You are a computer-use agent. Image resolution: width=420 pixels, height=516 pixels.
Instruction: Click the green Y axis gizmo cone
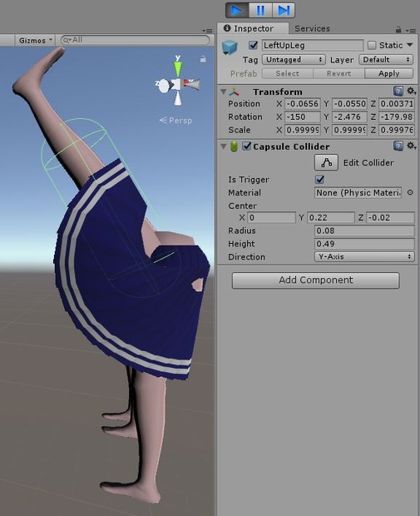(x=178, y=67)
